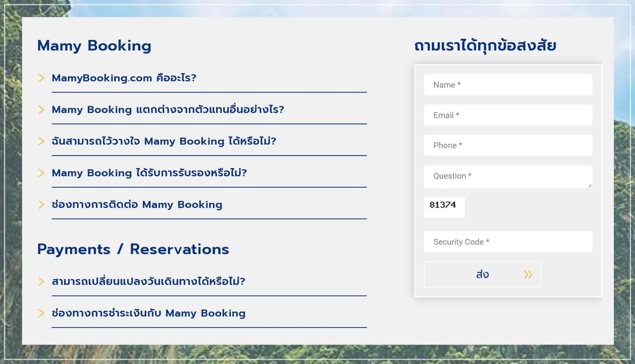Focus the Email input field
The height and width of the screenshot is (364, 635).
[x=508, y=115]
